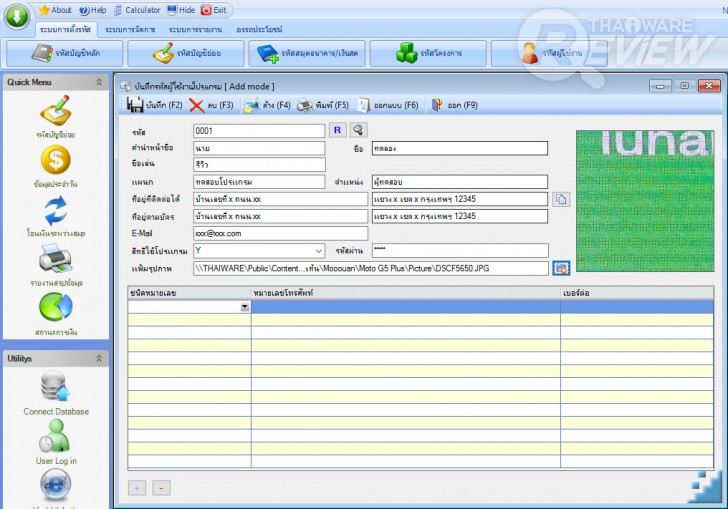
Task: Open the About star icon item
Action: [x=55, y=10]
